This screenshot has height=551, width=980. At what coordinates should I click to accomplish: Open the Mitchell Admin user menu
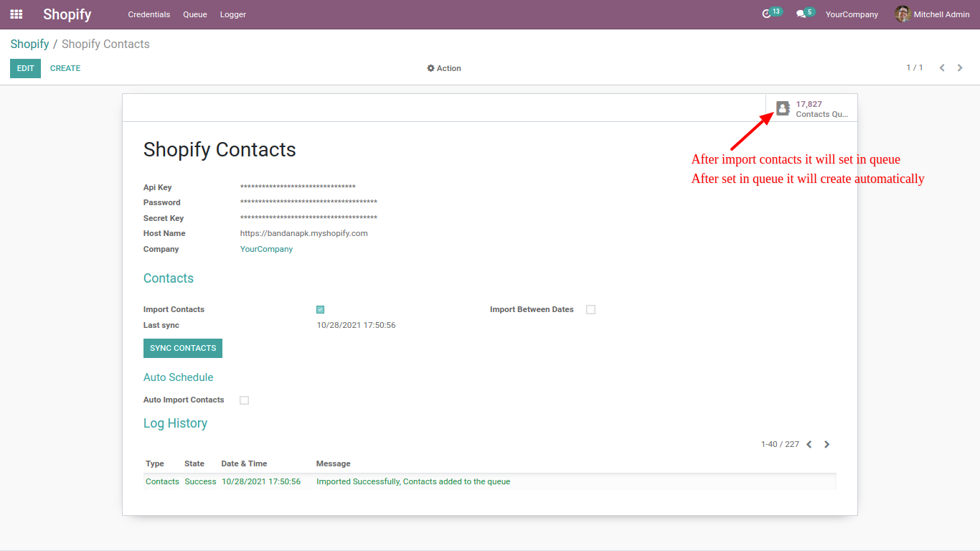point(932,14)
